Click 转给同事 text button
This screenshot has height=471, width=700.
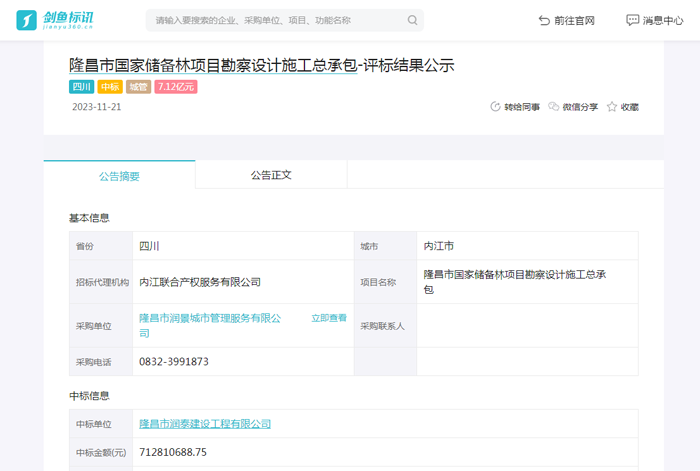click(x=522, y=107)
